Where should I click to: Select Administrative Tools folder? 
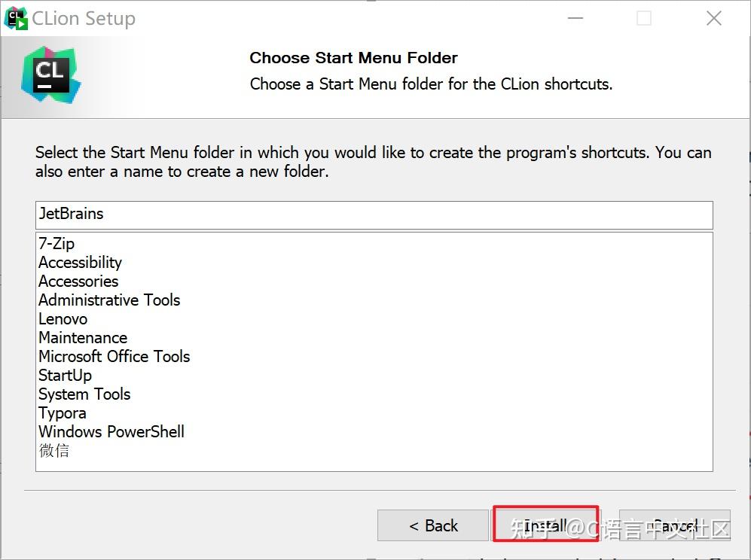pos(109,300)
